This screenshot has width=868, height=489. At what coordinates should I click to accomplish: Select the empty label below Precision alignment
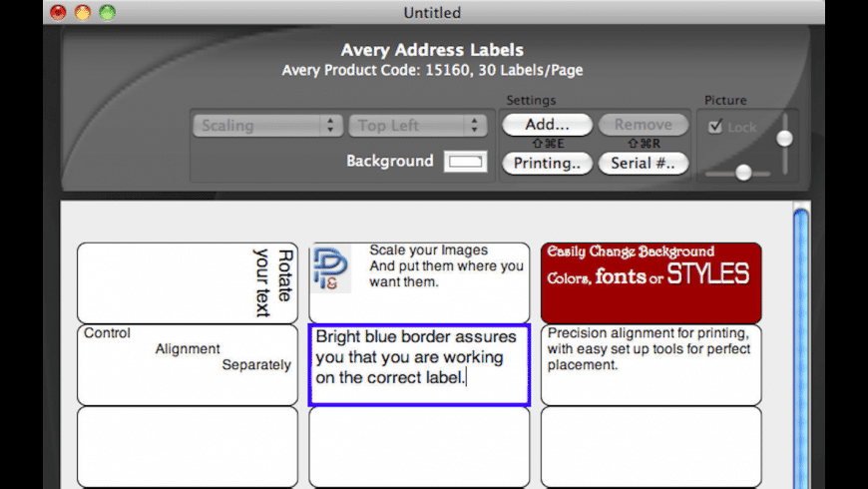[651, 447]
